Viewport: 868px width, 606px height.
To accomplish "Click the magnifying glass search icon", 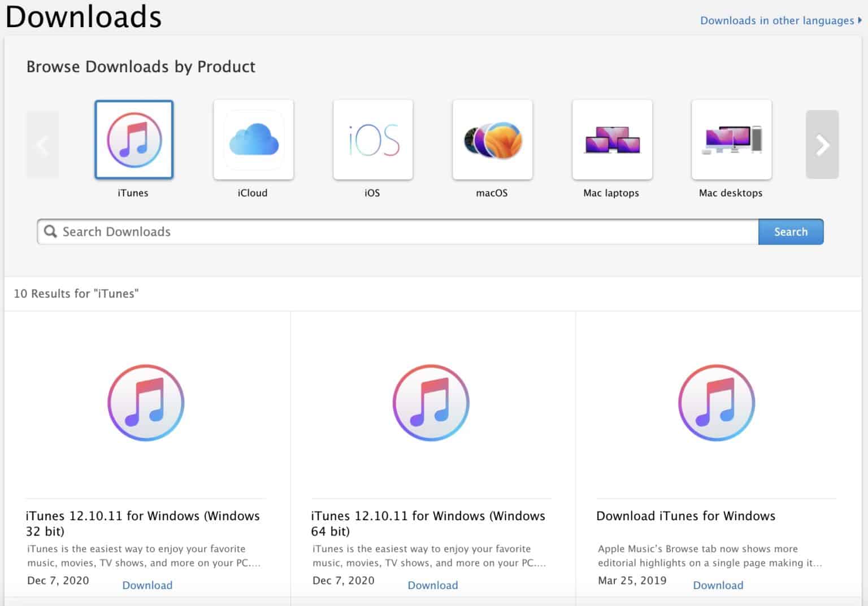I will click(50, 232).
